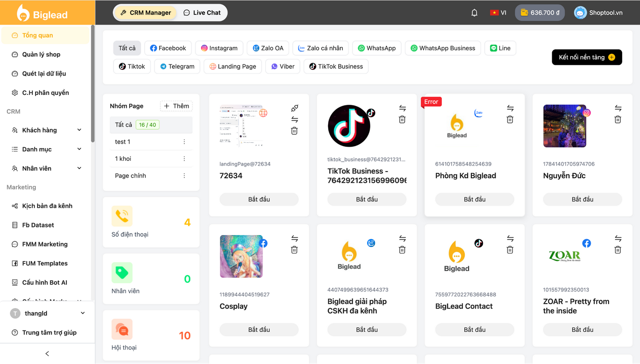Click Thêm to add page group
The width and height of the screenshot is (640, 364).
(x=176, y=106)
